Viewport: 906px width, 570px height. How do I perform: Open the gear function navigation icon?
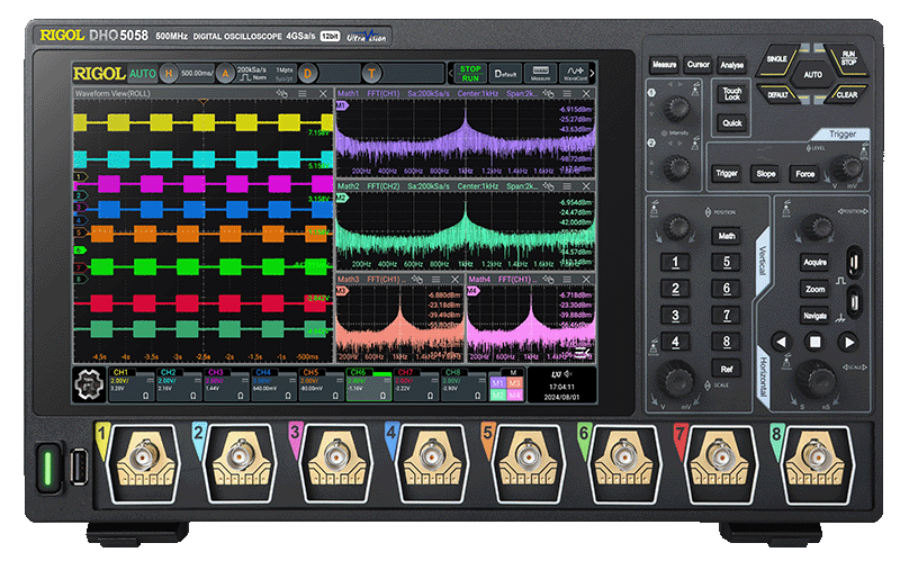(x=89, y=384)
